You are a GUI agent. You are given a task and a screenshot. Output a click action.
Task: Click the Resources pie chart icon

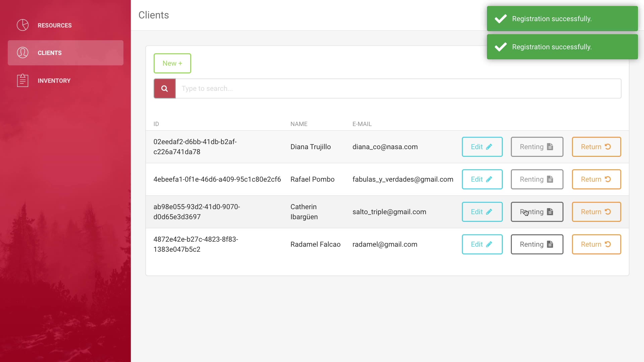coord(23,25)
